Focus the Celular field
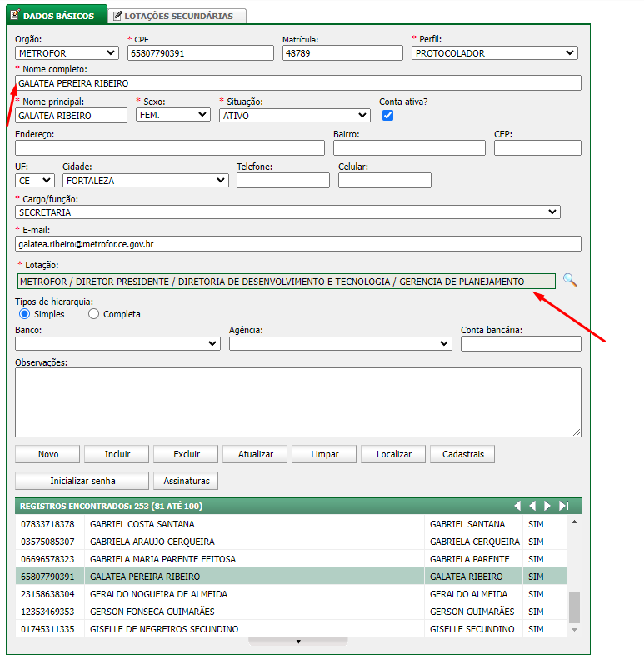Image resolution: width=644 pixels, height=664 pixels. pos(384,181)
